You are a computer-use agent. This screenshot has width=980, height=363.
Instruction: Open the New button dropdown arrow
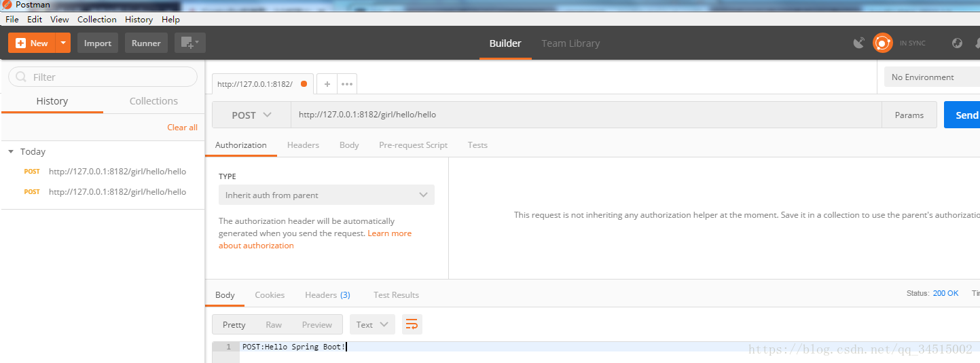[63, 43]
